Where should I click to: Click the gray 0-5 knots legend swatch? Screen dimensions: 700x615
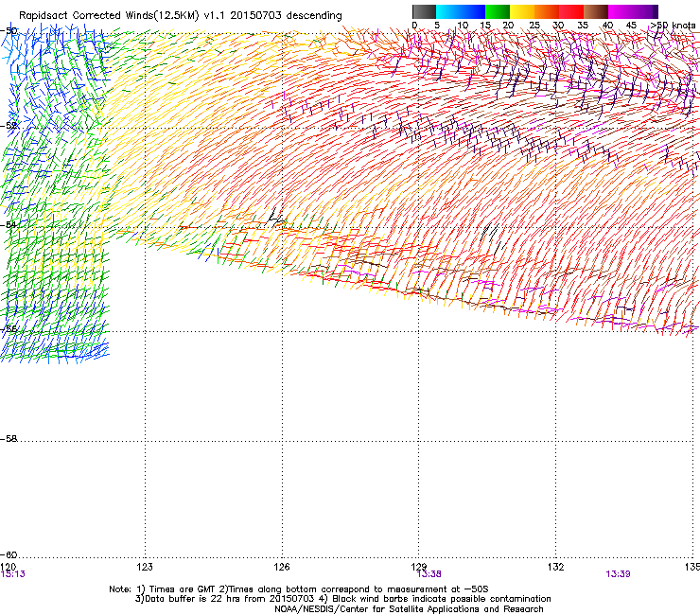click(424, 11)
